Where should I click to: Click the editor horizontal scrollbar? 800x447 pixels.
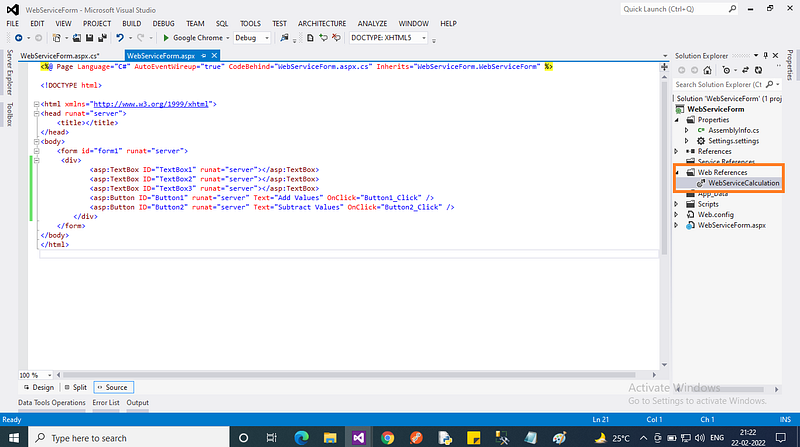pyautogui.click(x=349, y=375)
